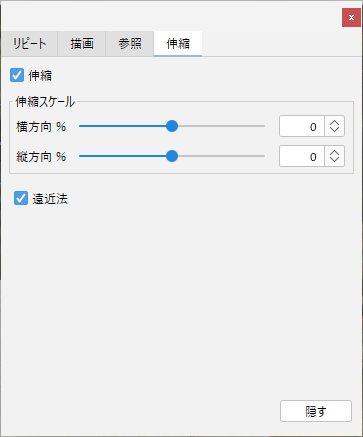Disable the 遠近法 checkbox

(x=21, y=198)
